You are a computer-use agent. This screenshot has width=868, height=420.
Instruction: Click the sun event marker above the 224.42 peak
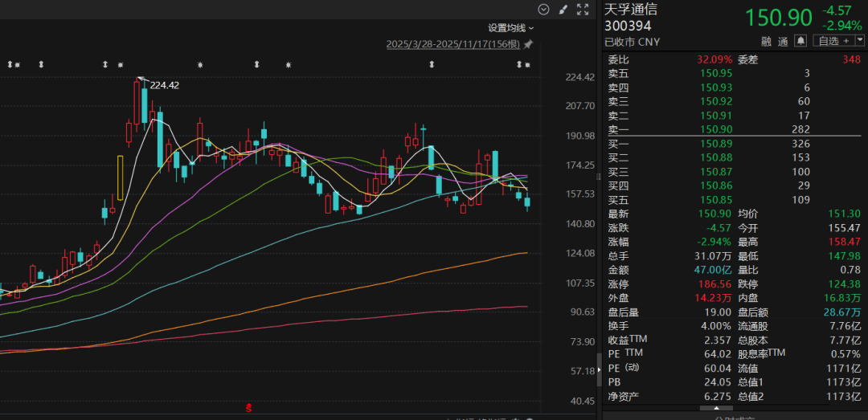point(120,65)
